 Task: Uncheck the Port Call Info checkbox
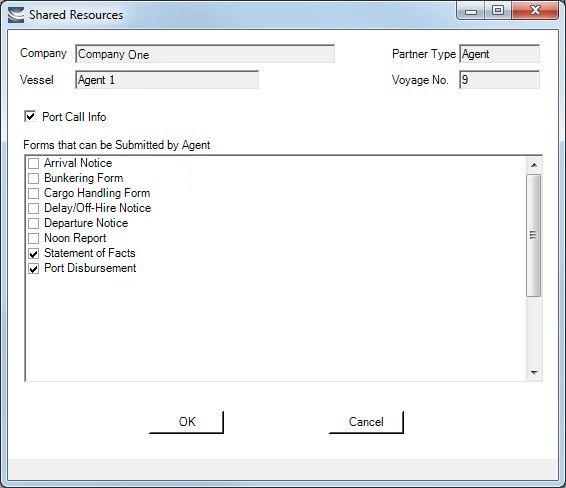point(30,117)
